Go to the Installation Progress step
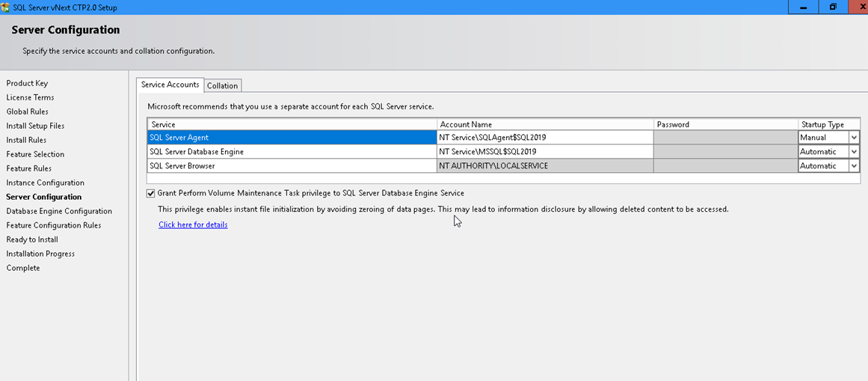This screenshot has width=868, height=381. point(40,254)
